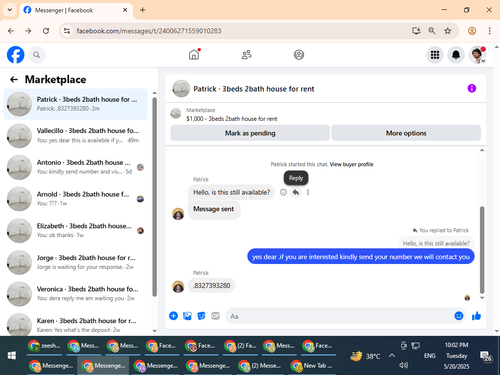Click the Reply arrow on Patrick's message
Image resolution: width=500 pixels, height=375 pixels.
[296, 192]
